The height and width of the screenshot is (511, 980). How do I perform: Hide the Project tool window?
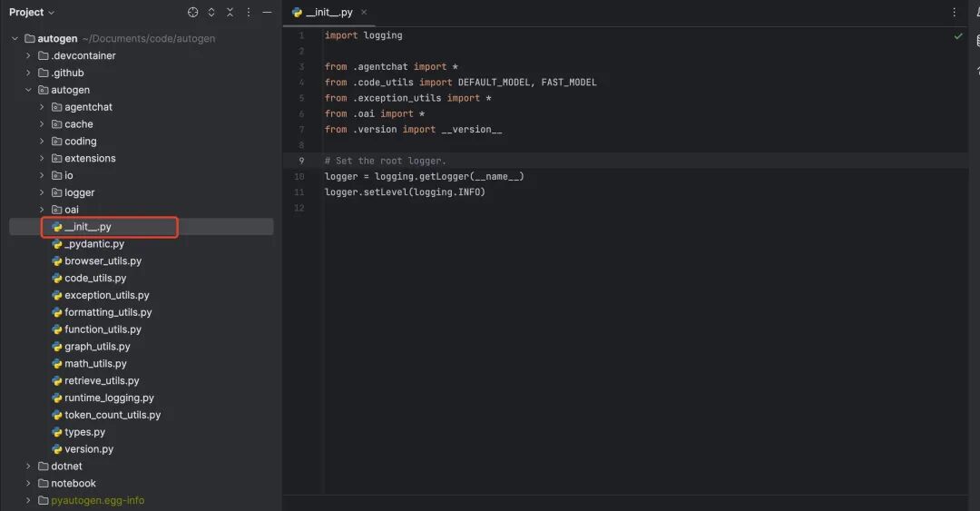coord(267,13)
